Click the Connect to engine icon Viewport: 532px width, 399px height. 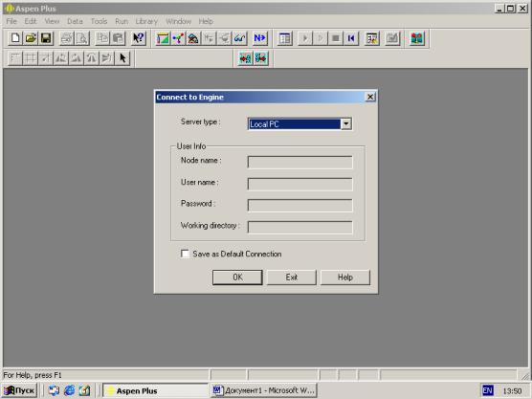point(245,58)
